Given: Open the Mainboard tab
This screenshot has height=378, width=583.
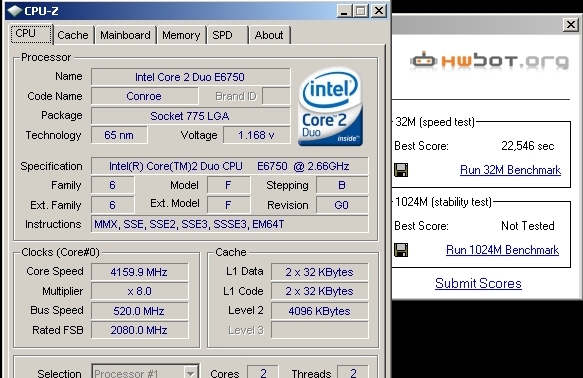Looking at the screenshot, I should pyautogui.click(x=125, y=35).
